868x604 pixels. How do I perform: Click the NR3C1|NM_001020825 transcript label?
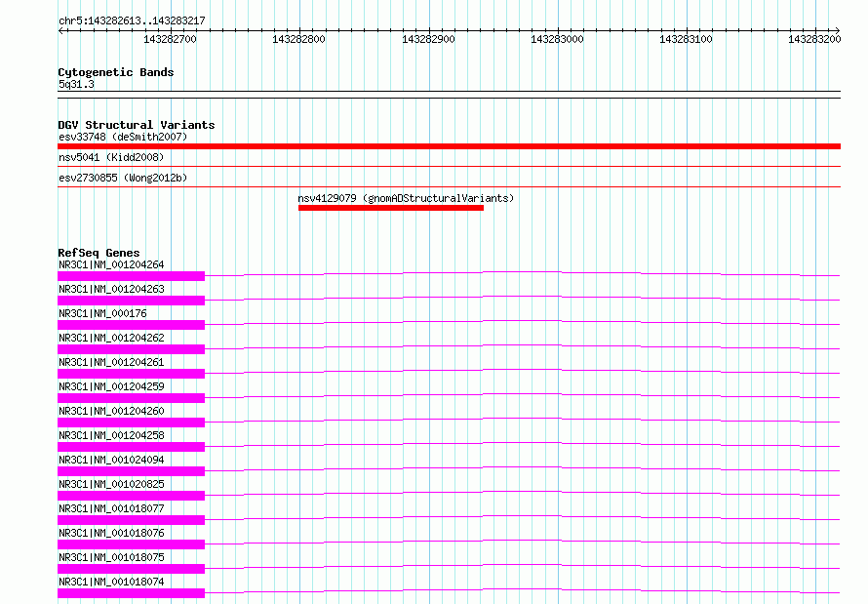(x=111, y=484)
